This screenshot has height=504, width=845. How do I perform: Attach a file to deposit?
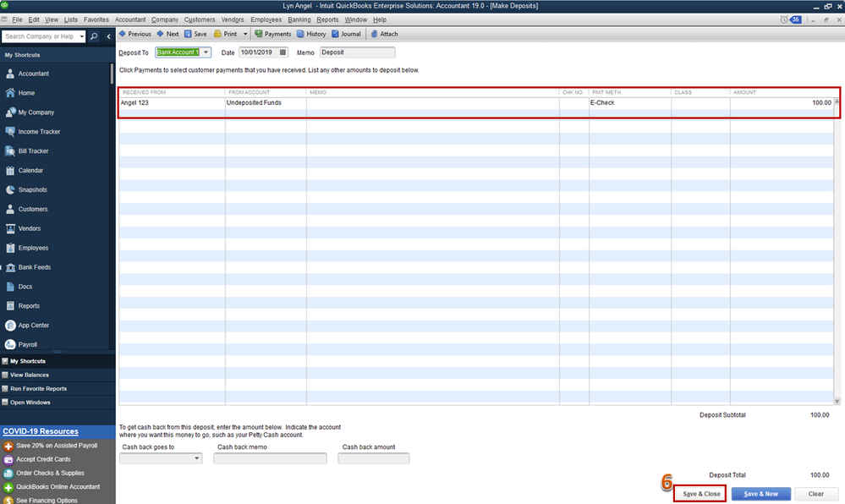tap(384, 34)
